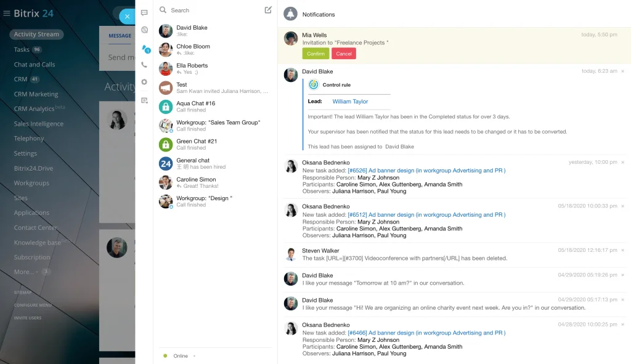Click the search magnifier icon in the chat panel
Viewport: 631px width, 364px height.
point(161,10)
